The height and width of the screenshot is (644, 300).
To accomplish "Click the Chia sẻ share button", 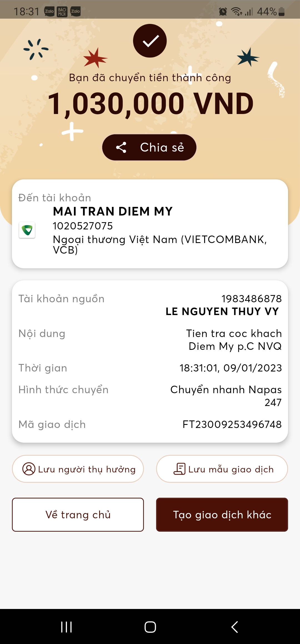I will tap(149, 147).
